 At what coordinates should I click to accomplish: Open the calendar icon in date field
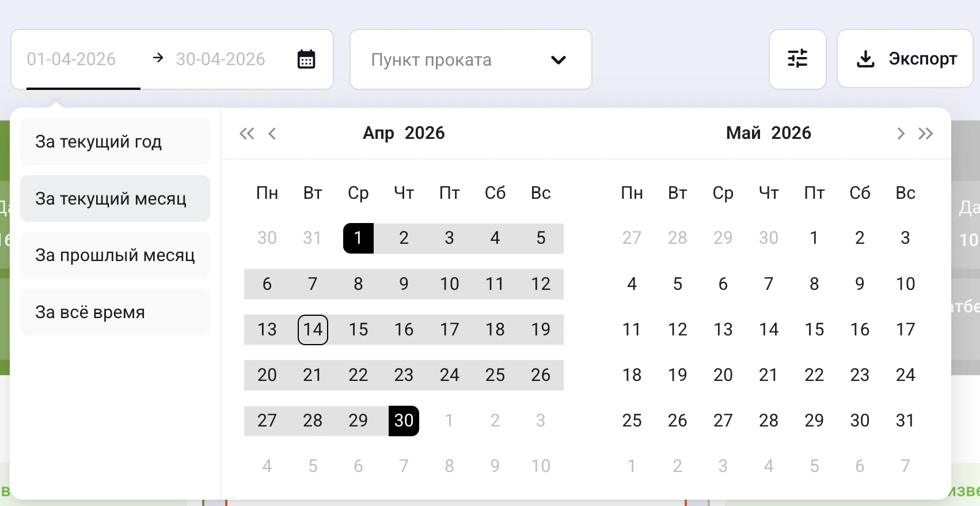[x=306, y=59]
